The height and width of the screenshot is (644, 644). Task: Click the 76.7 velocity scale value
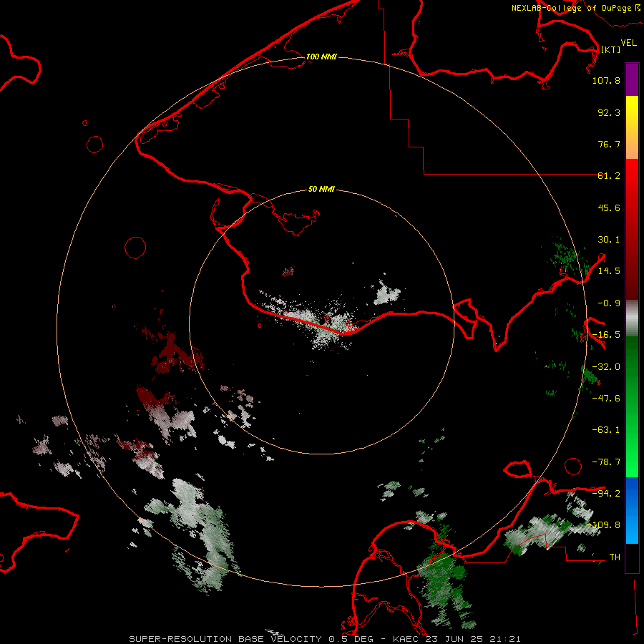[x=609, y=144]
